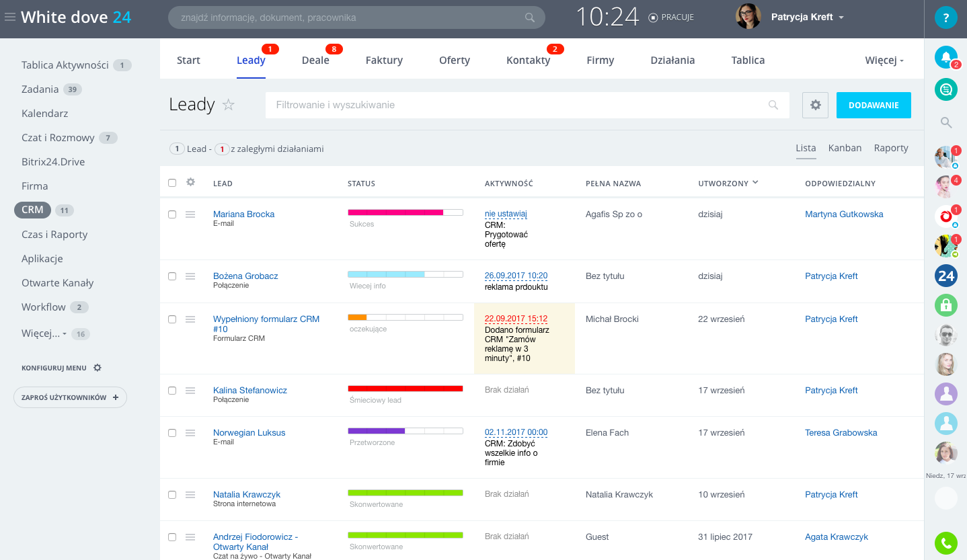Screen dimensions: 967x560
Task: Click the green phone call icon
Action: (945, 543)
